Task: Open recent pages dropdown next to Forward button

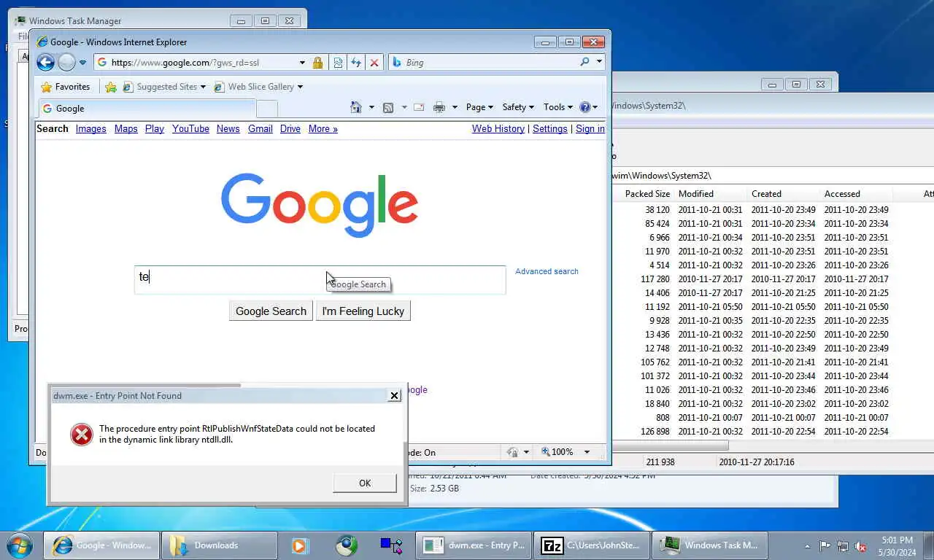Action: pyautogui.click(x=82, y=63)
